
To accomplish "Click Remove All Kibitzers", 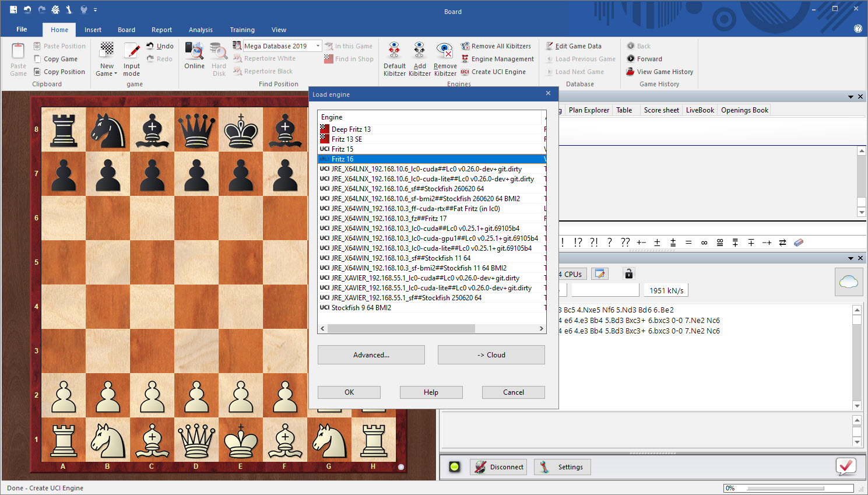I will [x=496, y=46].
